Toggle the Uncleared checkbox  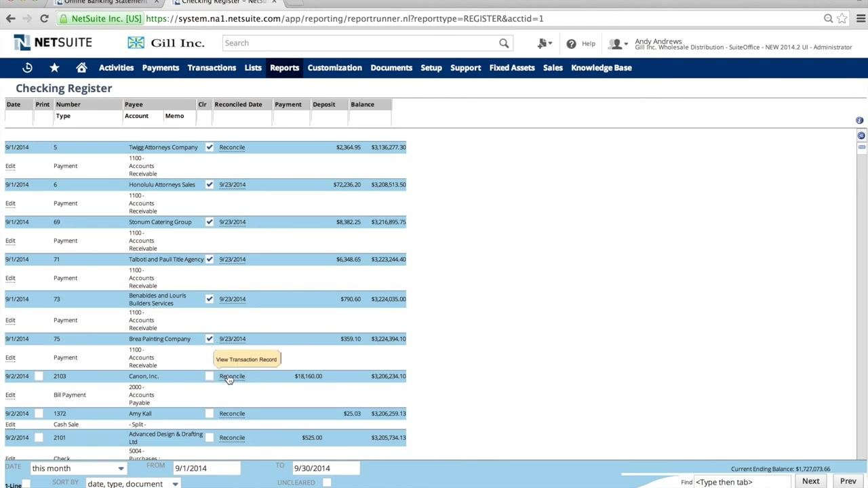pyautogui.click(x=327, y=483)
